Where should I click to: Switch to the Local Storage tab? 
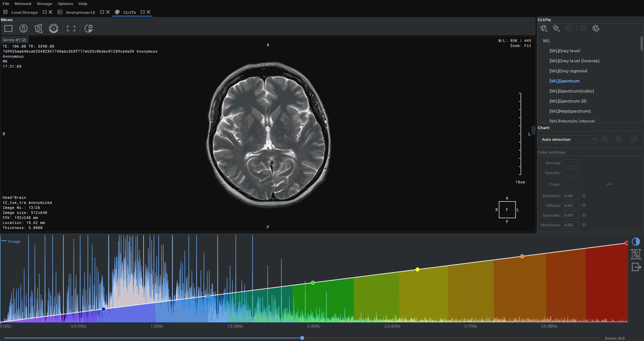pos(24,12)
